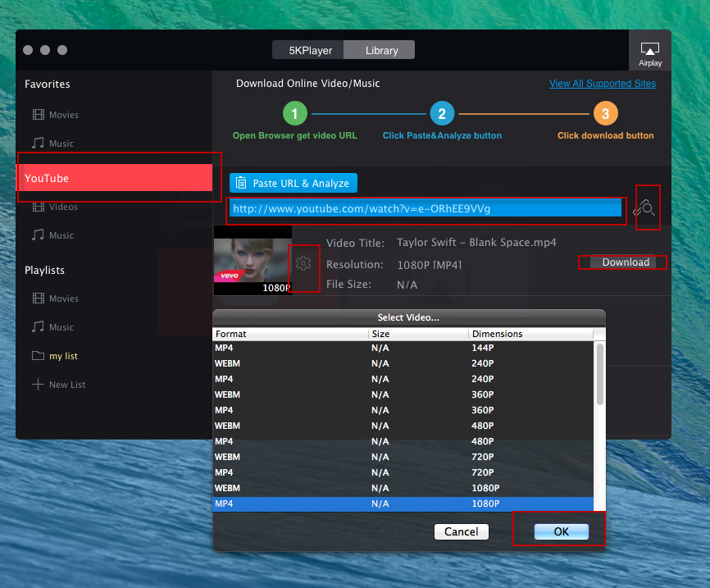
Task: Click the Download button
Action: (x=624, y=262)
